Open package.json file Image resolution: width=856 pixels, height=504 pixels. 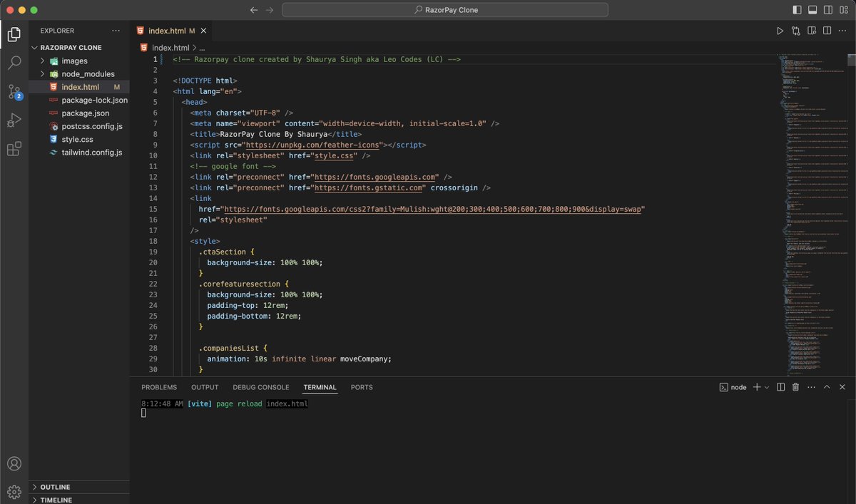79,113
